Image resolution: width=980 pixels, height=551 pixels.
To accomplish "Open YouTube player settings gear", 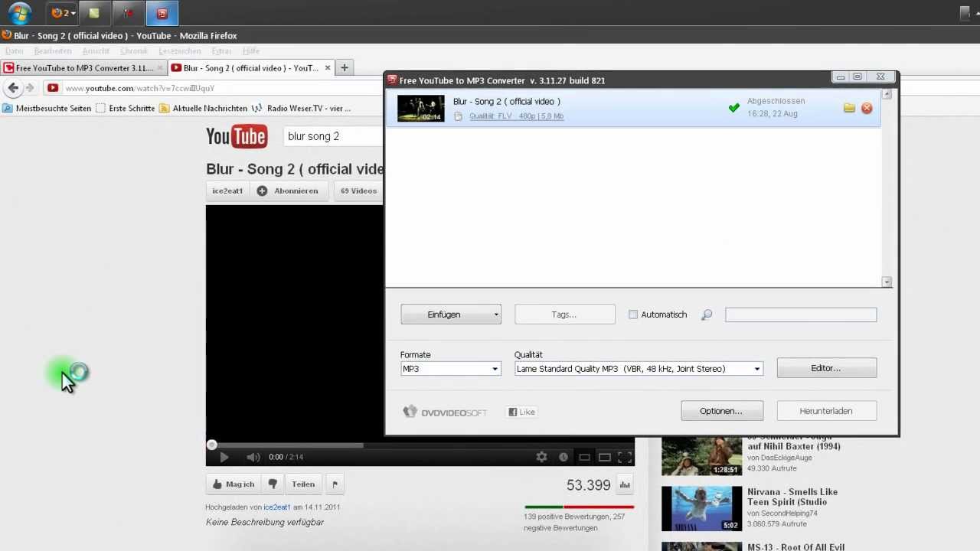I will click(541, 457).
